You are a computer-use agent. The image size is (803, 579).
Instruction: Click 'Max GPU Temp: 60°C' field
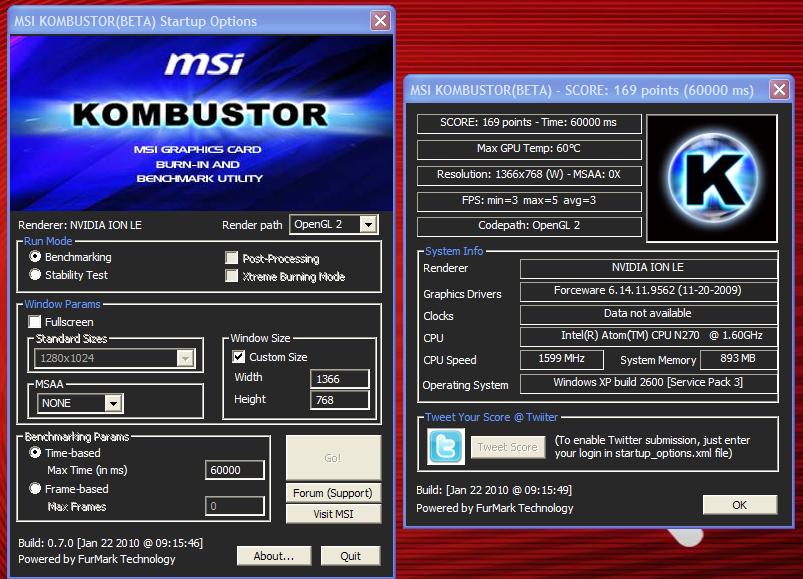[529, 149]
